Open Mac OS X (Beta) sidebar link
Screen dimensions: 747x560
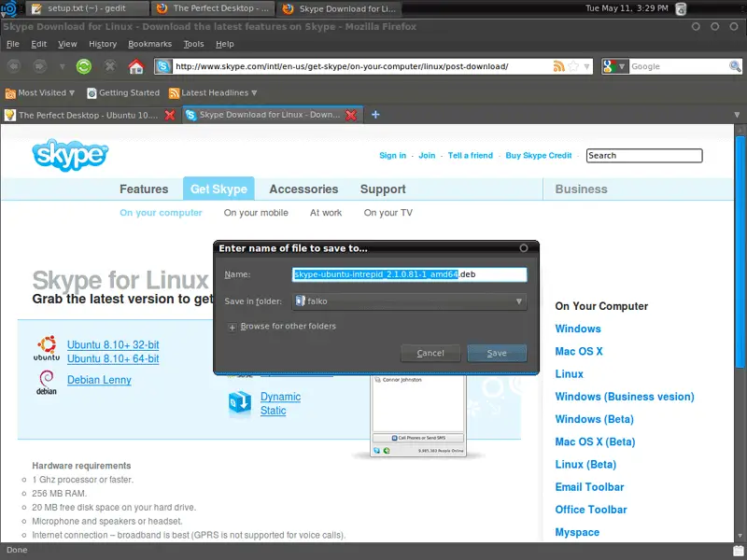pos(595,441)
